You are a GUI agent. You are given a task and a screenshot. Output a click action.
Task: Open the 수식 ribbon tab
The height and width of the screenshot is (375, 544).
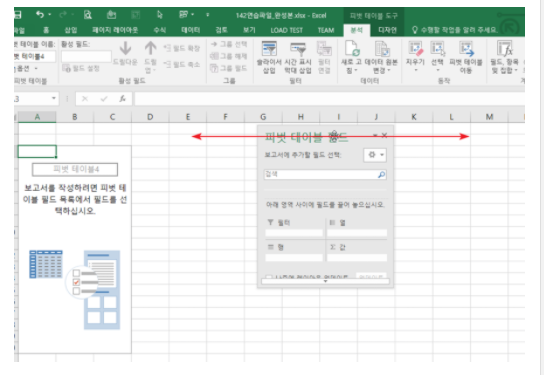[160, 30]
